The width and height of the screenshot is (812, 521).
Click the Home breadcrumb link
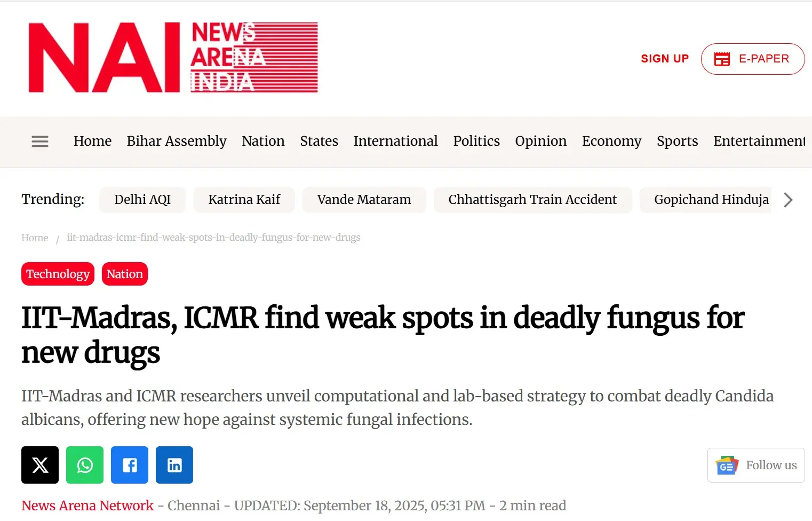pyautogui.click(x=34, y=238)
